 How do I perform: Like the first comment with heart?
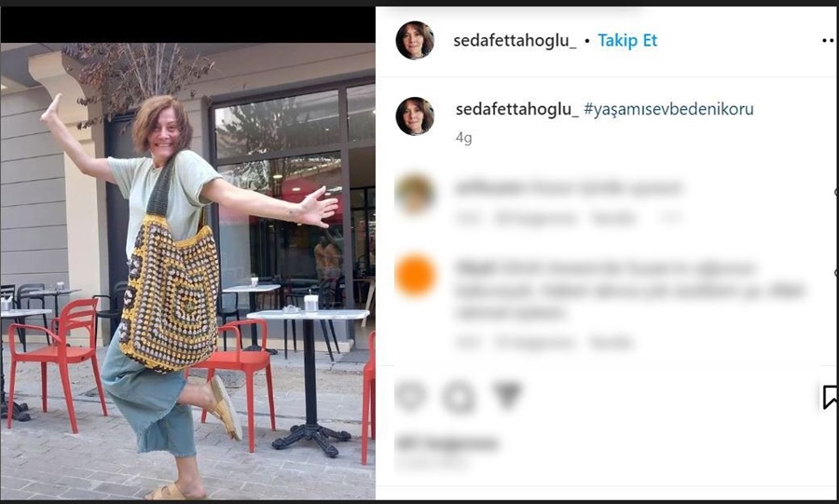coord(835,192)
